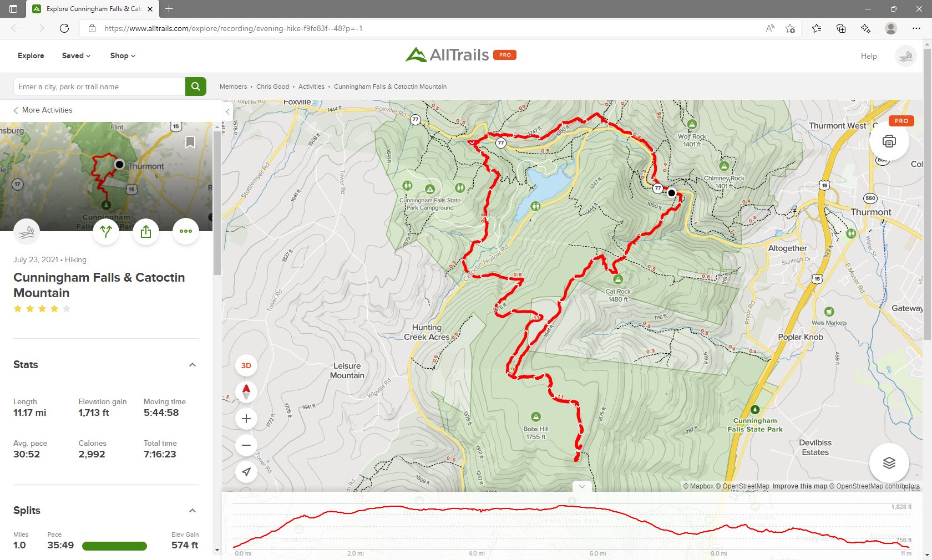Toggle the 3D map view
The image size is (932, 560).
246,365
